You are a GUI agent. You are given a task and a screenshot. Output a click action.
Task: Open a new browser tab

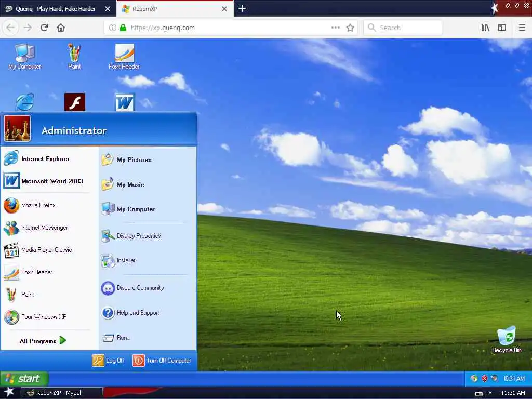pos(242,8)
